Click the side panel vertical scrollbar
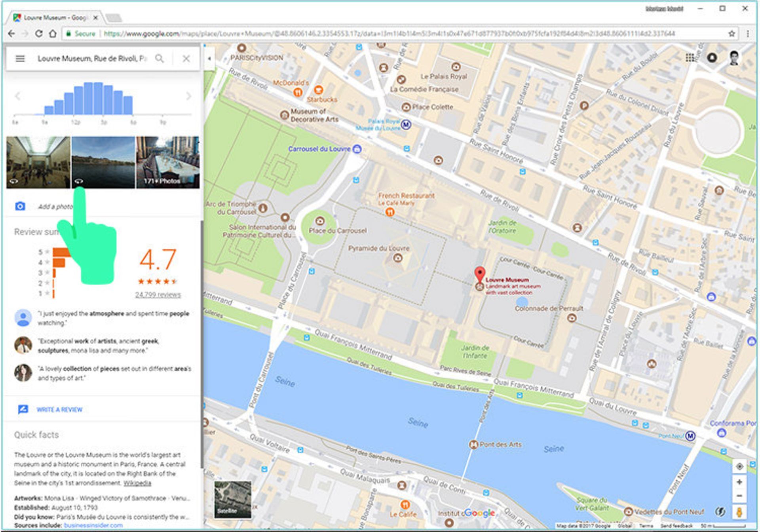This screenshot has height=532, width=760. click(x=201, y=344)
